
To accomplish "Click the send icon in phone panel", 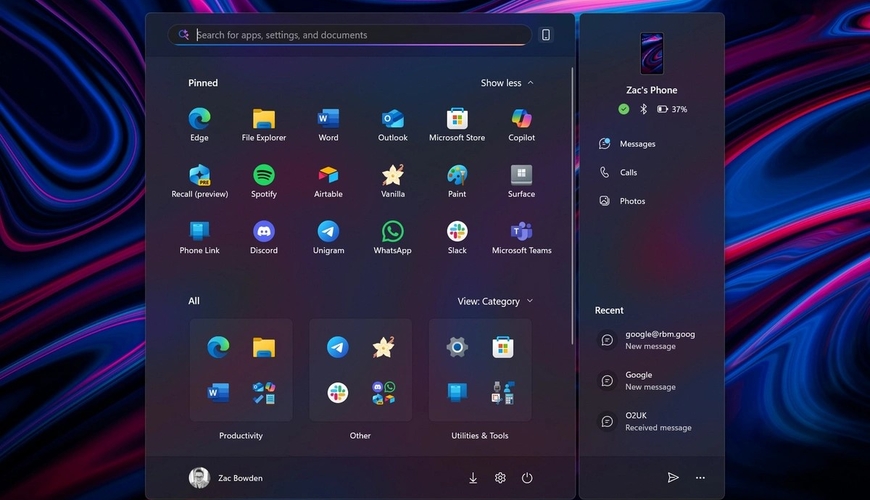I will click(x=672, y=478).
